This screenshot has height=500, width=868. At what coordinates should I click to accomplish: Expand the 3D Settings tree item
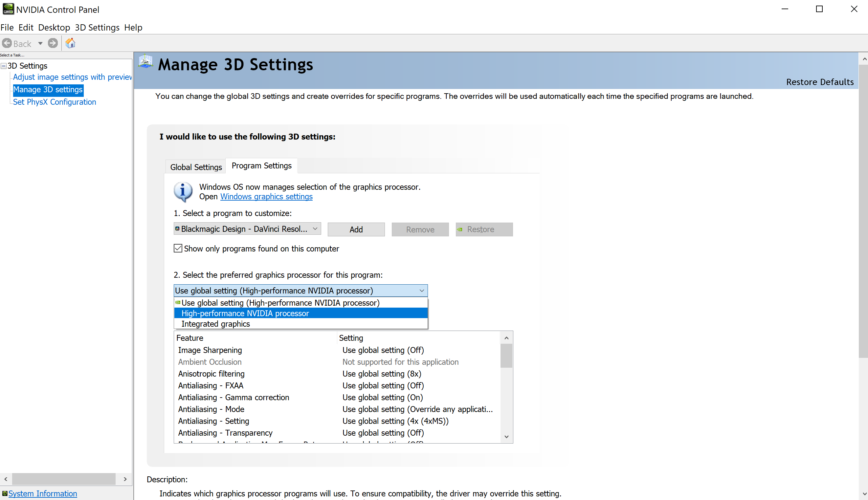(x=4, y=65)
